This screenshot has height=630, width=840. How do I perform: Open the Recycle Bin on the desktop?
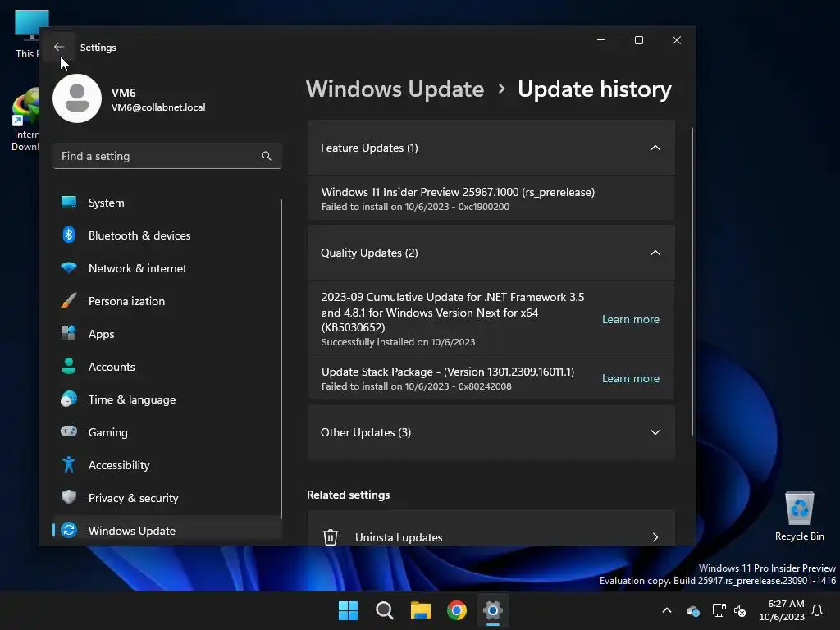[x=799, y=515]
